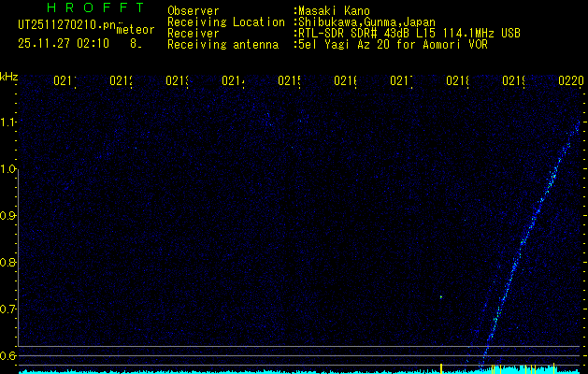Click the 0211 time marker

[x=65, y=80]
